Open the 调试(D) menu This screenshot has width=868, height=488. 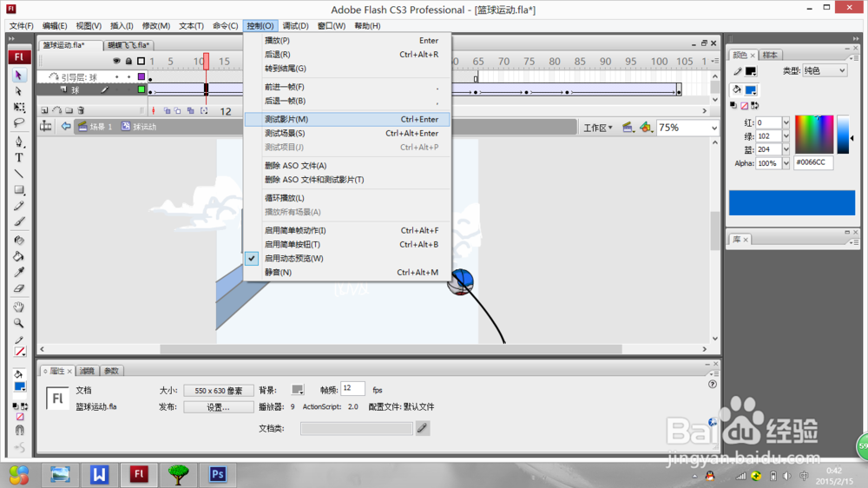296,25
